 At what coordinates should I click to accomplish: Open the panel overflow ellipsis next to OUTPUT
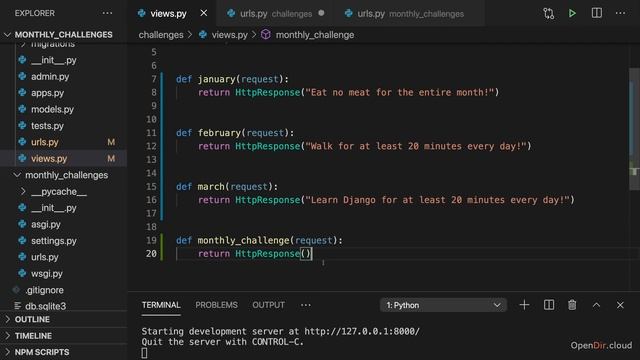(305, 305)
